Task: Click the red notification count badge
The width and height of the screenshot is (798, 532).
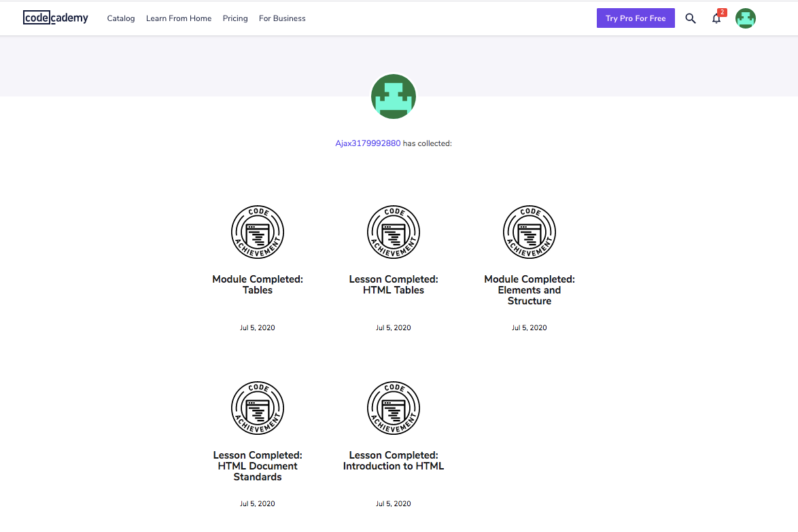Action: [722, 12]
